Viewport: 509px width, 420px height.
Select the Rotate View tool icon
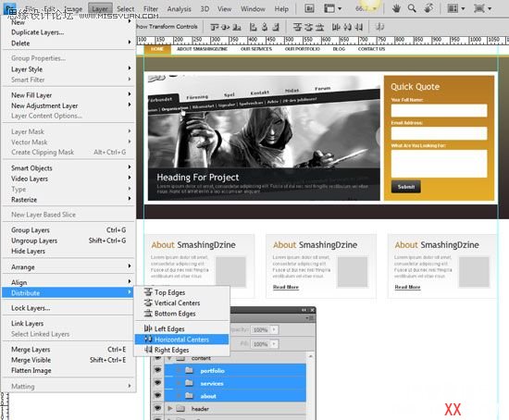pyautogui.click(x=428, y=8)
